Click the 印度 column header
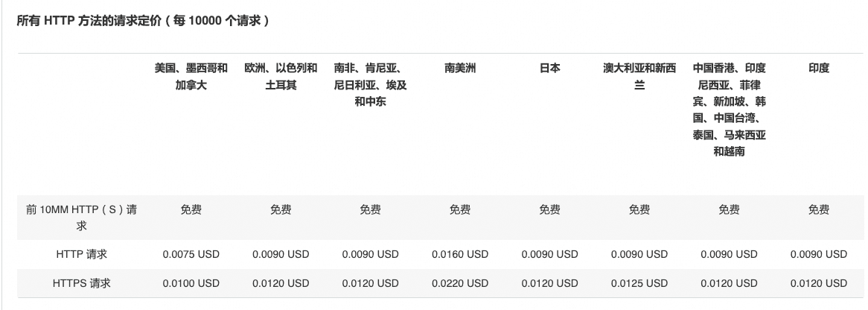Screen dimensions: 868x310 pos(818,68)
